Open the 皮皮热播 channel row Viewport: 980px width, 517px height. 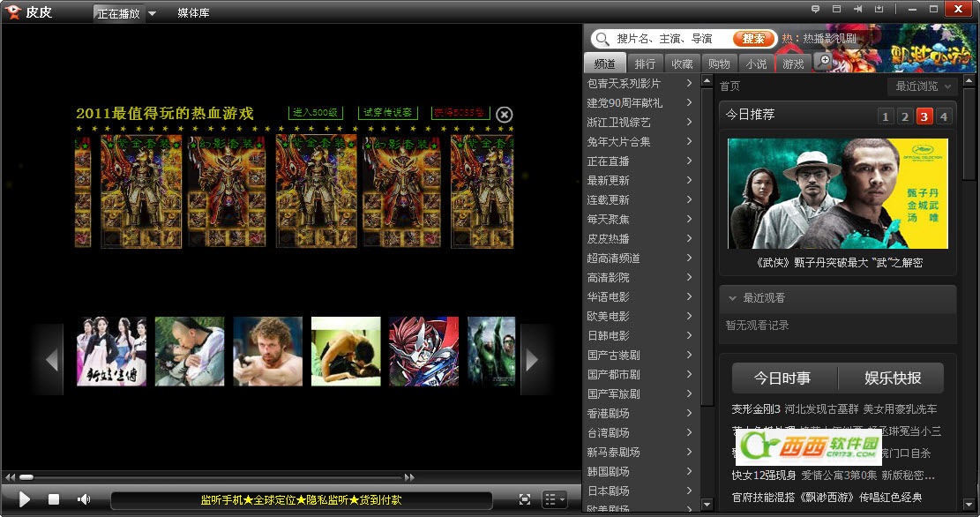[x=640, y=238]
